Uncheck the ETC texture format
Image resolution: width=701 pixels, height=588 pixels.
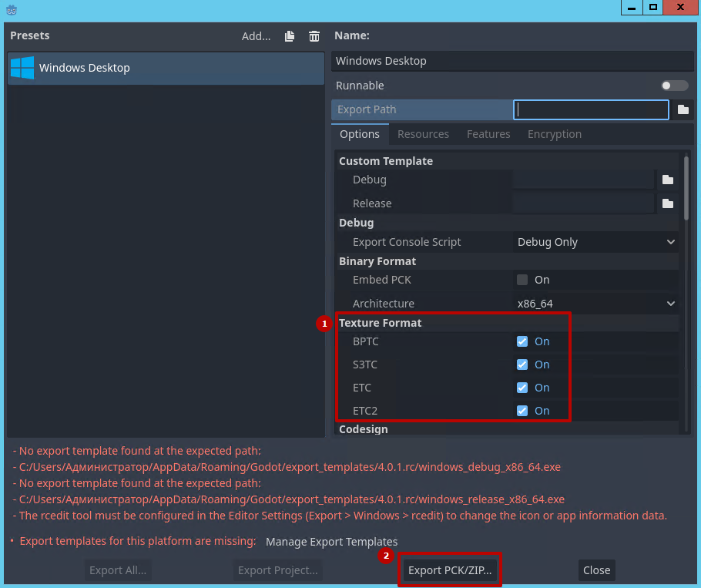coord(522,388)
